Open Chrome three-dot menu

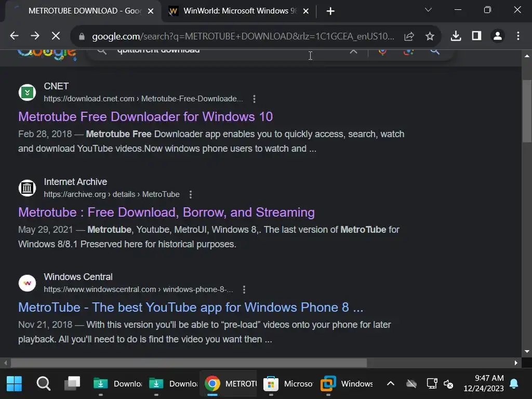518,36
